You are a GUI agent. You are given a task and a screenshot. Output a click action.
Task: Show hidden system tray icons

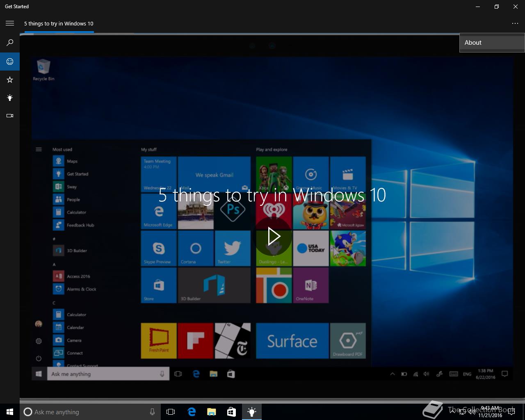(x=453, y=412)
